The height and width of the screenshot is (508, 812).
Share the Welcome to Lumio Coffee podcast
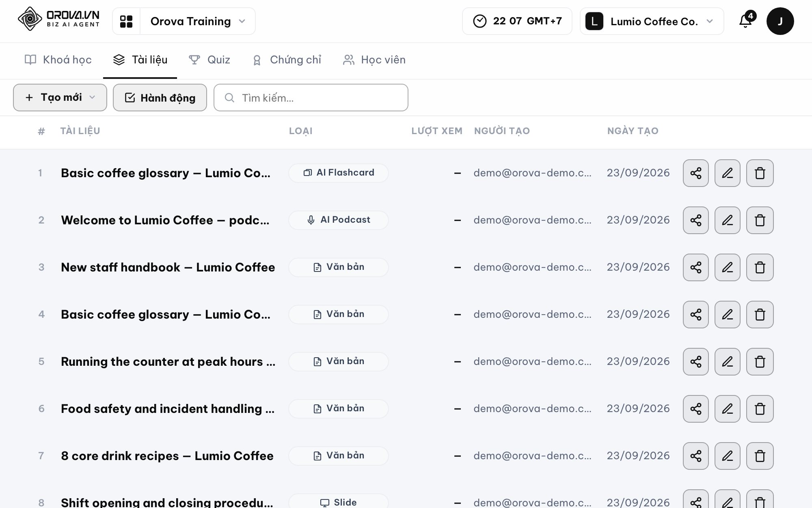point(695,220)
